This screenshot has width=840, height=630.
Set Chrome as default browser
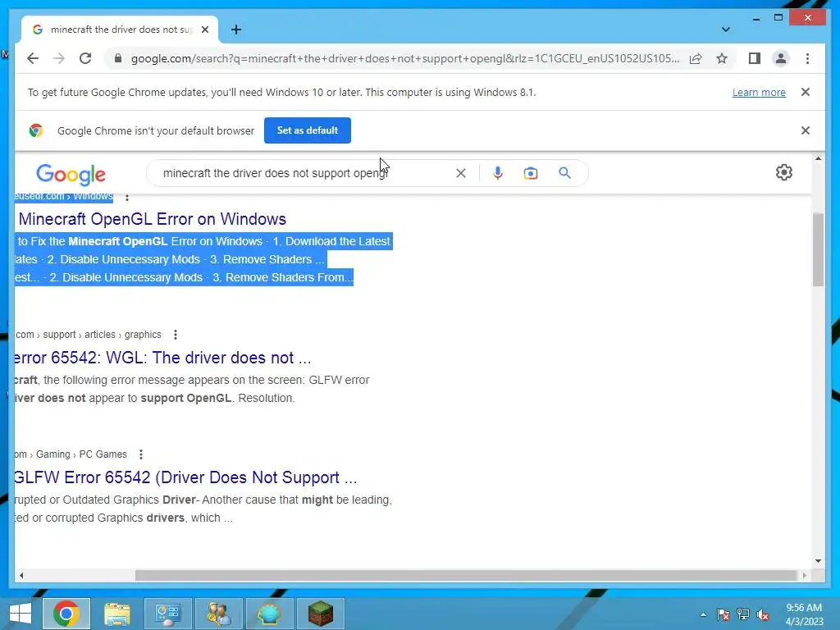[x=308, y=130]
